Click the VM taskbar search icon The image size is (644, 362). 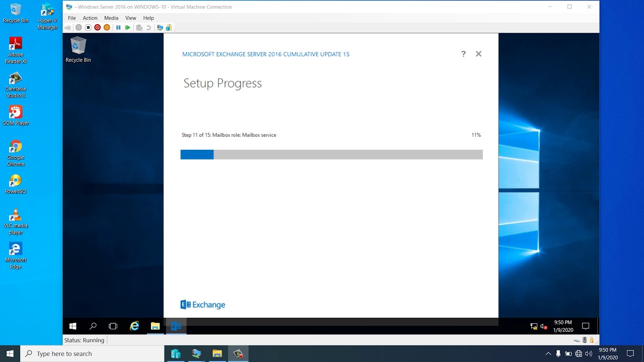pyautogui.click(x=93, y=326)
